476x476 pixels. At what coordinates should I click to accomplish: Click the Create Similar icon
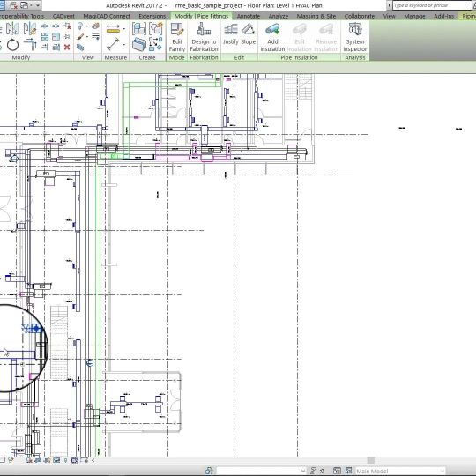click(156, 45)
